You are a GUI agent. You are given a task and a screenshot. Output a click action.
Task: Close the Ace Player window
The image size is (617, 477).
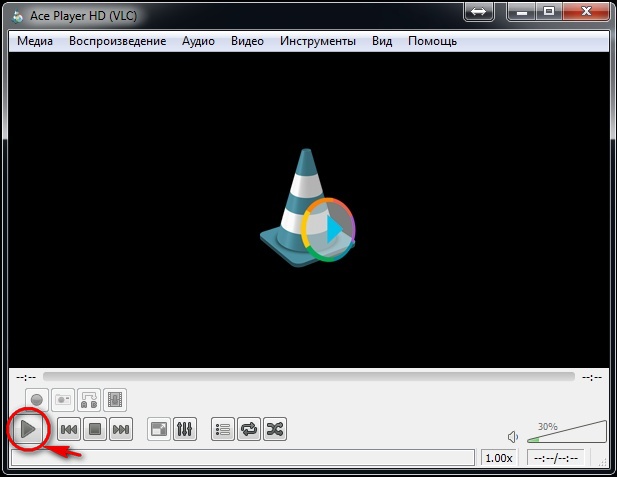pyautogui.click(x=586, y=12)
